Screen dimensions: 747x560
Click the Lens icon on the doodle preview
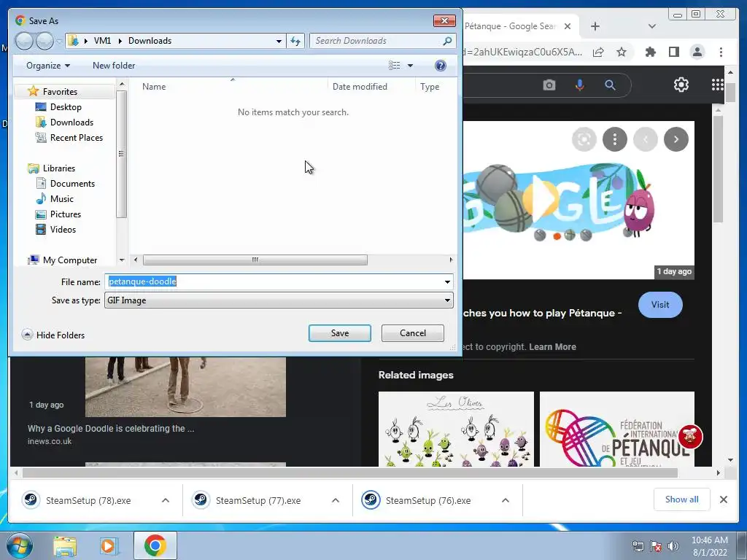584,139
